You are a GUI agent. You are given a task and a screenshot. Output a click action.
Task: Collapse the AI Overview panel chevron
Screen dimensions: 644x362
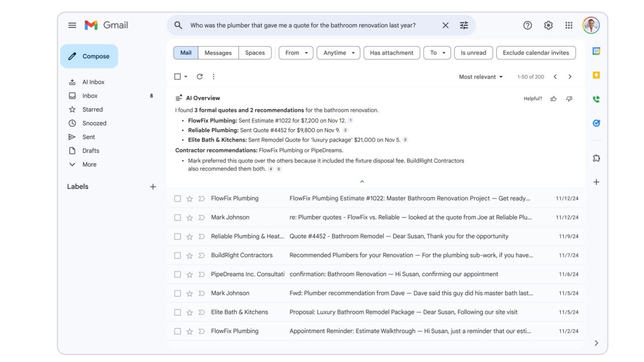point(362,181)
